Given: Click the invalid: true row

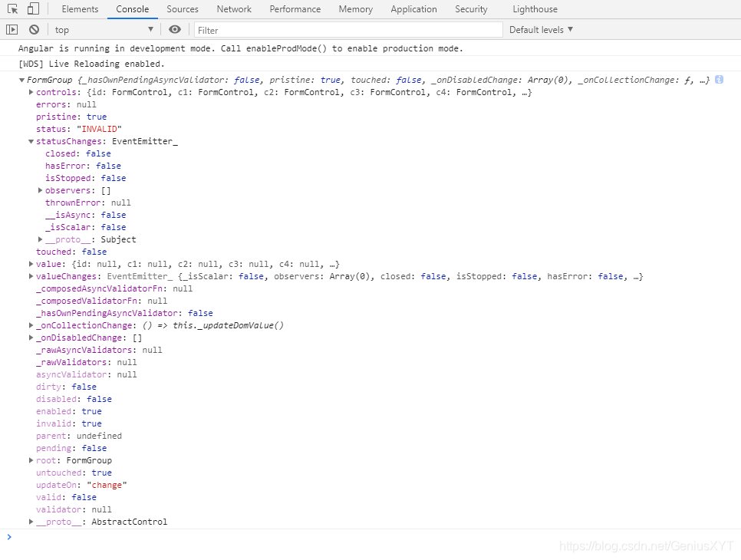Looking at the screenshot, I should [68, 424].
